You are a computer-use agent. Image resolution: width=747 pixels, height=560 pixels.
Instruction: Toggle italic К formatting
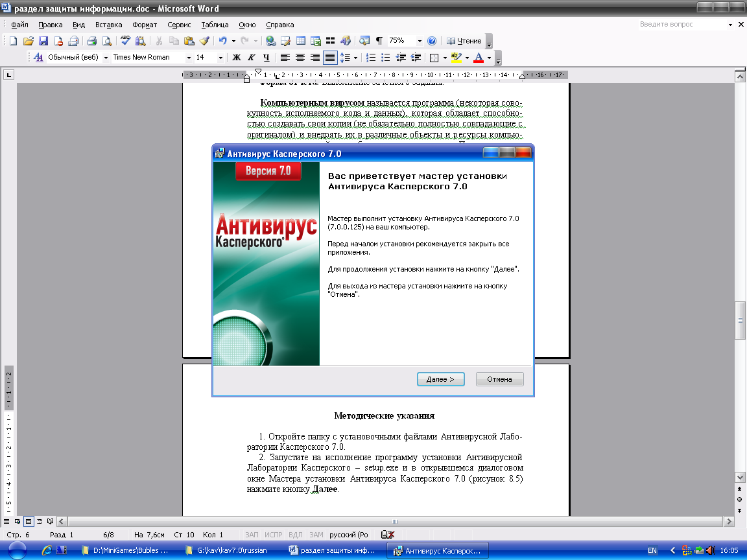coord(251,58)
